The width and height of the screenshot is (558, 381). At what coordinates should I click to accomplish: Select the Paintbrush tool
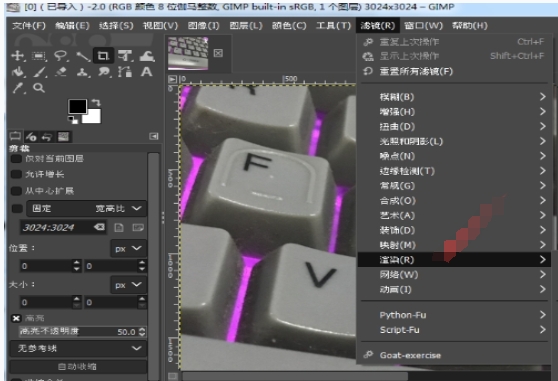tap(39, 72)
